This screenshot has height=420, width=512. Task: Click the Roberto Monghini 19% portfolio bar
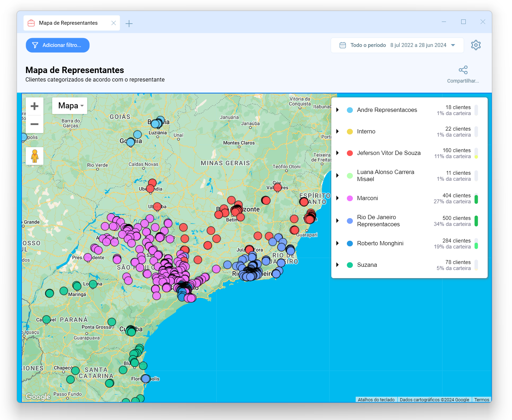click(476, 244)
